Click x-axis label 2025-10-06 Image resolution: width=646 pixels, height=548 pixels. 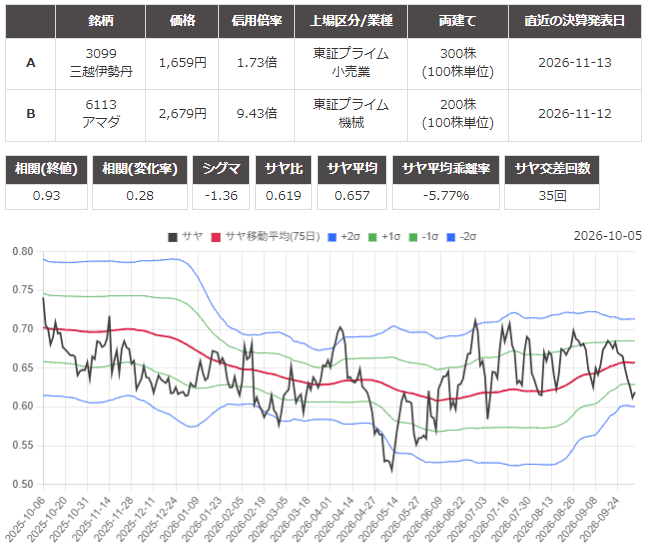pyautogui.click(x=25, y=519)
